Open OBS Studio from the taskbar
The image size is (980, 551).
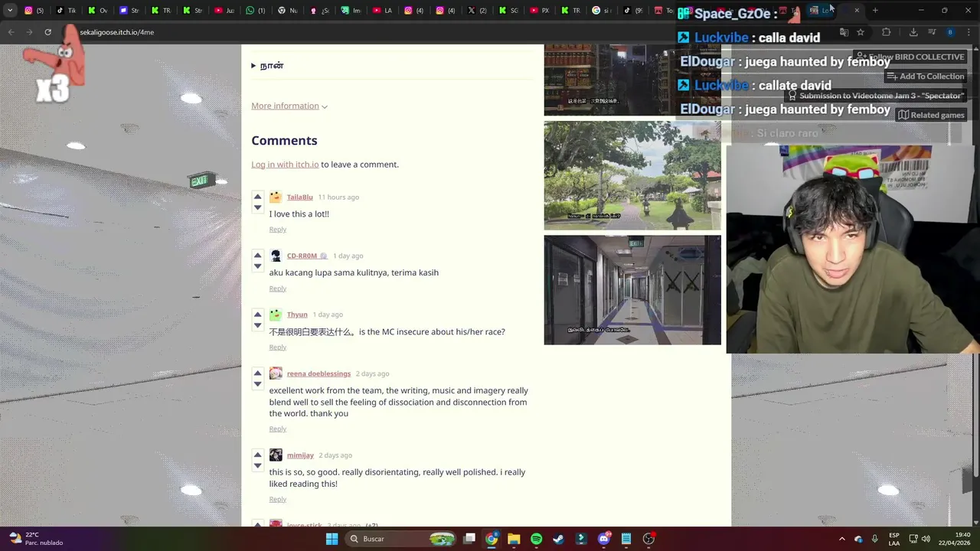click(648, 539)
